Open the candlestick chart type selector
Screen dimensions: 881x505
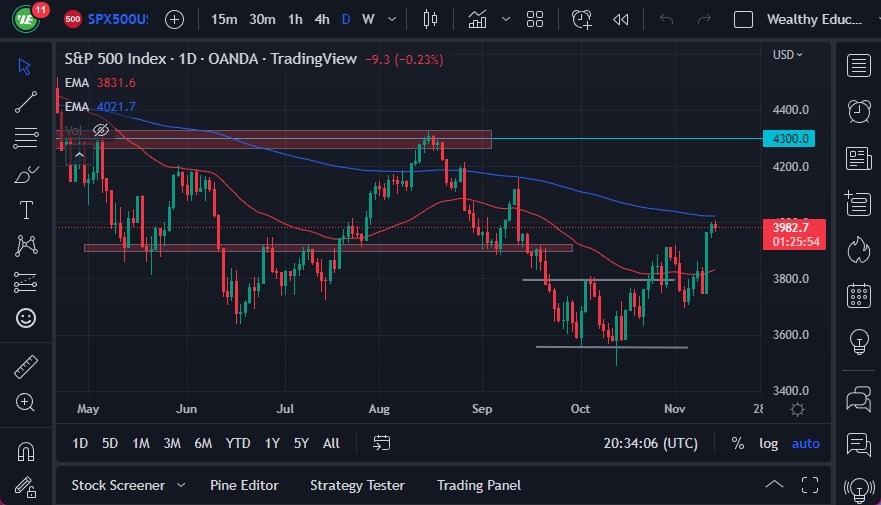click(x=431, y=19)
